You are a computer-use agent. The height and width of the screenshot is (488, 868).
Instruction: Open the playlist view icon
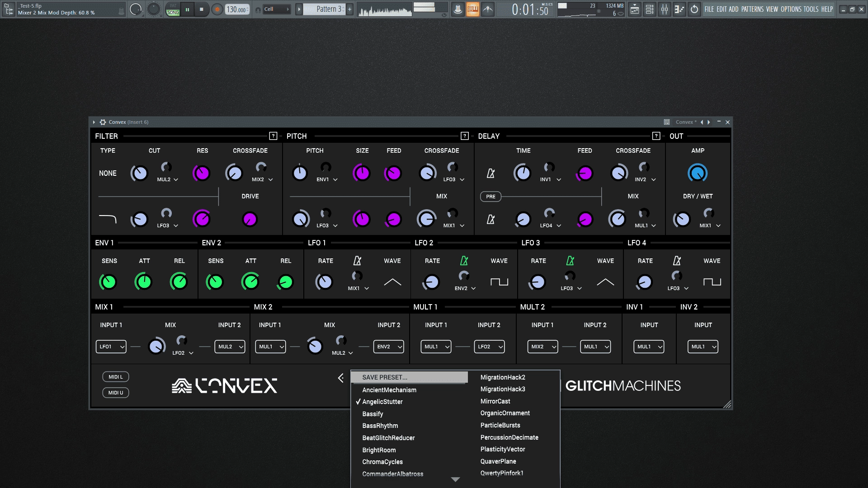coord(635,9)
